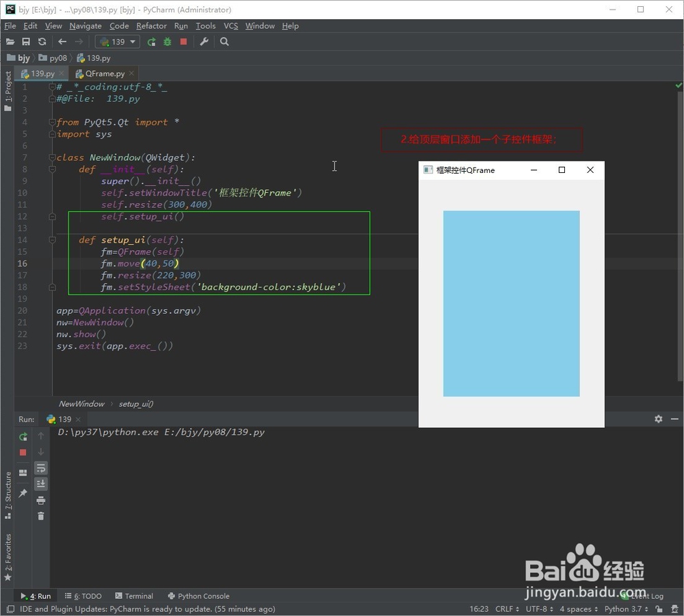Rerun 139 in the Run panel
Image resolution: width=684 pixels, height=616 pixels.
(x=23, y=436)
